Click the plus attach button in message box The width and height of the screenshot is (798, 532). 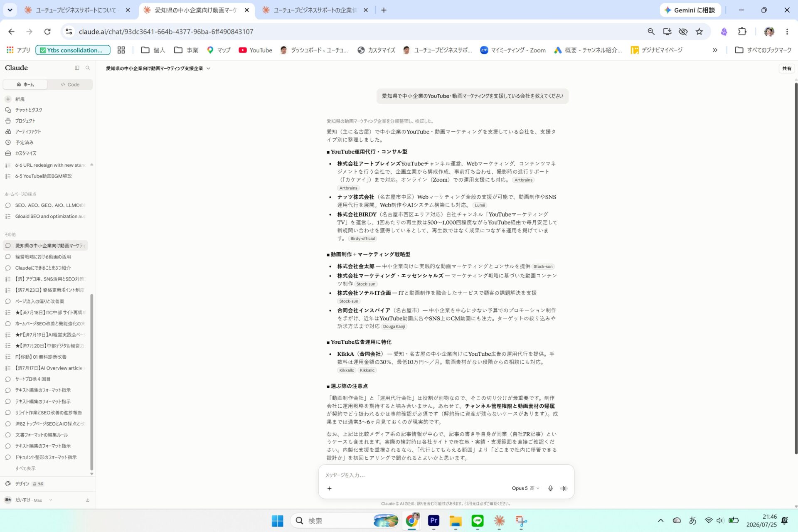329,488
